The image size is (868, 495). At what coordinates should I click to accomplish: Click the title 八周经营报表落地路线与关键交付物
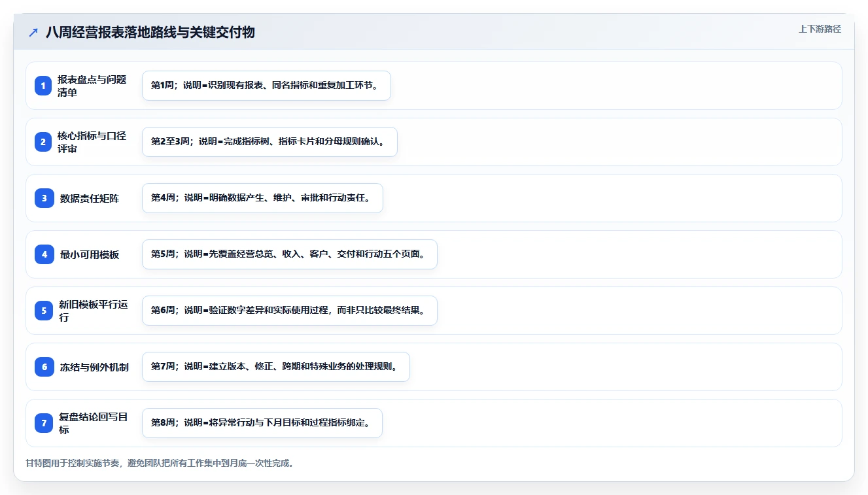(150, 32)
